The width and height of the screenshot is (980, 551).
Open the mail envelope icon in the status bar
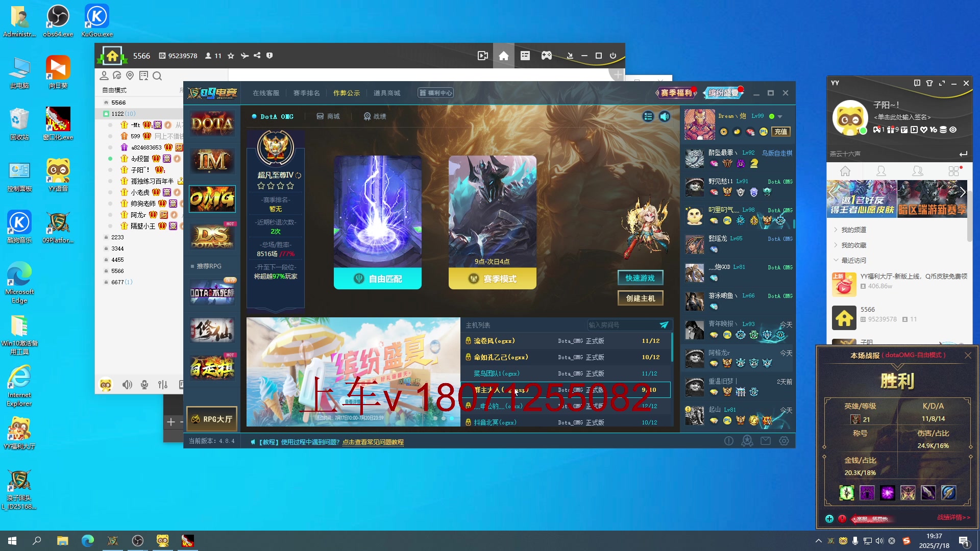coord(766,441)
